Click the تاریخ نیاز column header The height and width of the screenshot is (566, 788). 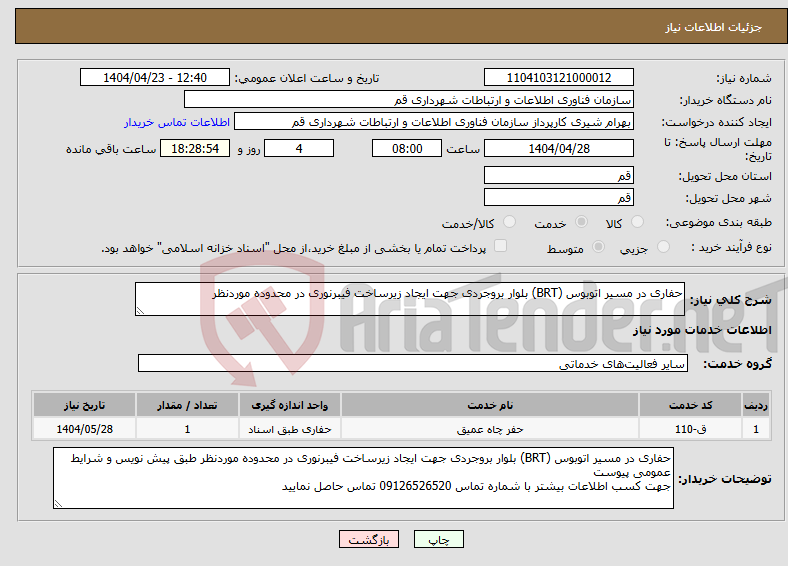pyautogui.click(x=84, y=405)
